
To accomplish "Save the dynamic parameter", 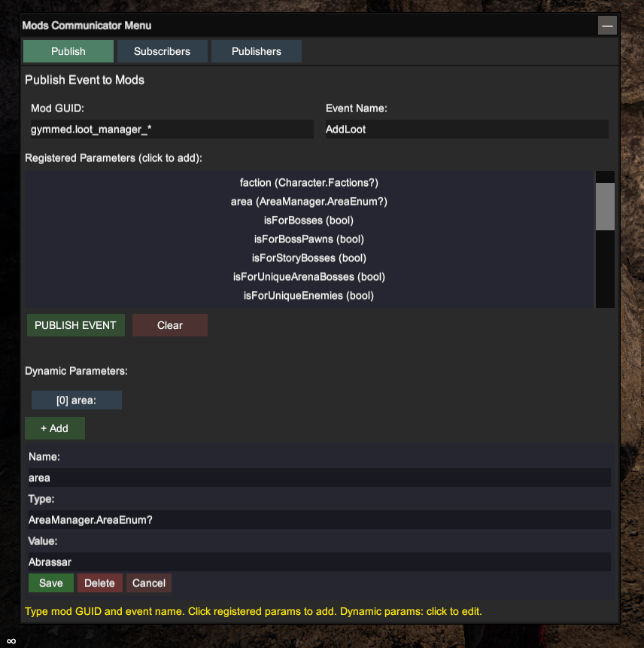I will point(51,583).
